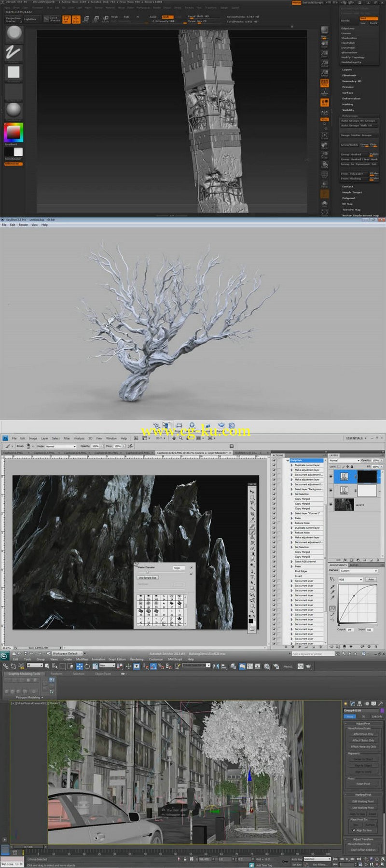The image size is (386, 868).
Task: Open the Workspace: Default dropdown in 3ds Max
Action: click(67, 653)
